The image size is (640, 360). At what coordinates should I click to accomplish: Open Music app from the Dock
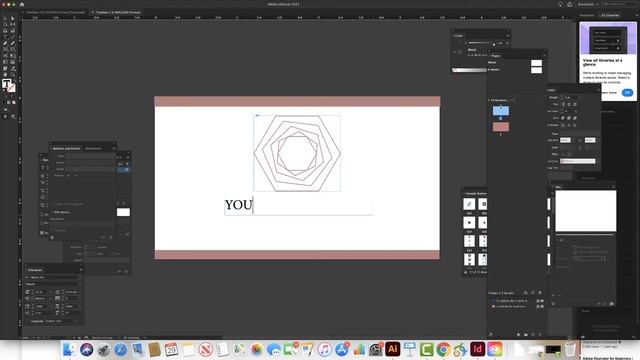point(324,349)
